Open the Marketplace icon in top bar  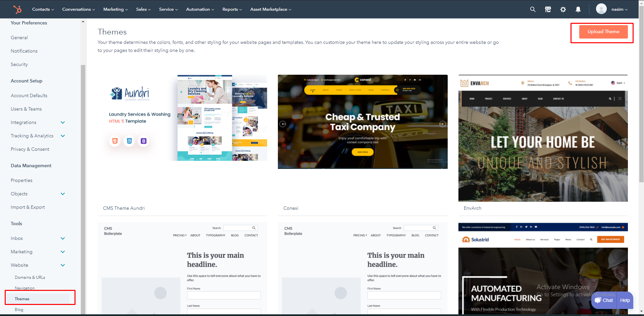548,9
